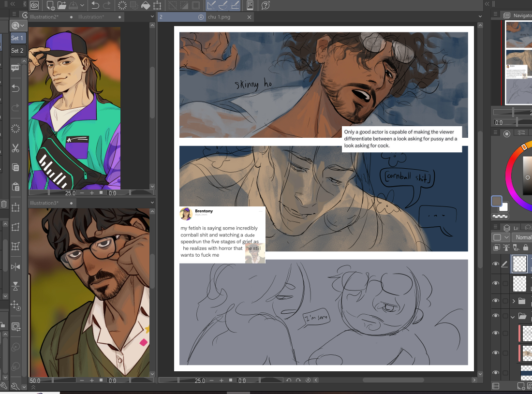
Task: Create a new canvas file
Action: tap(50, 5)
